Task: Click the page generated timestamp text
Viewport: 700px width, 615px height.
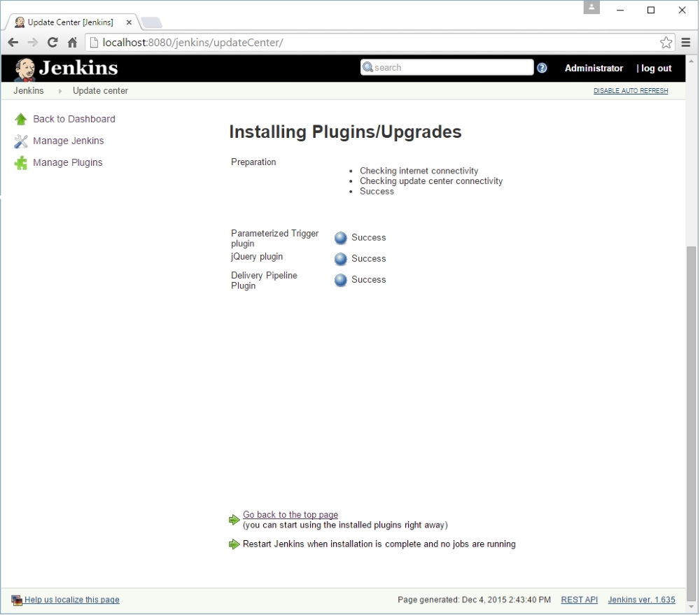Action: tap(474, 600)
